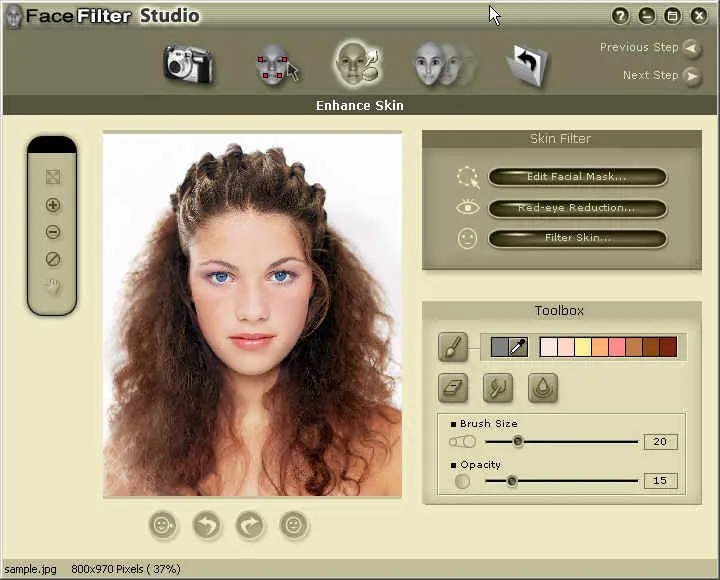720x580 pixels.
Task: Open Edit Facial Mask dialog
Action: [x=577, y=177]
